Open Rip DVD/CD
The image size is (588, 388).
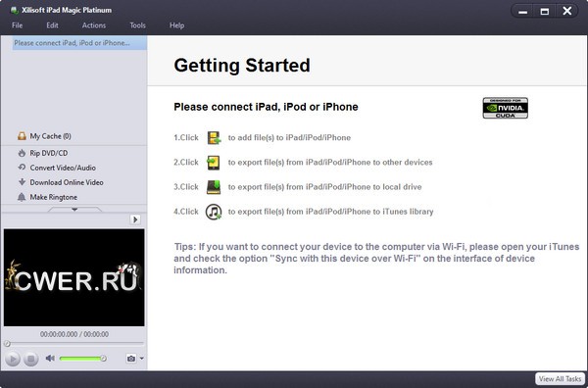point(49,153)
